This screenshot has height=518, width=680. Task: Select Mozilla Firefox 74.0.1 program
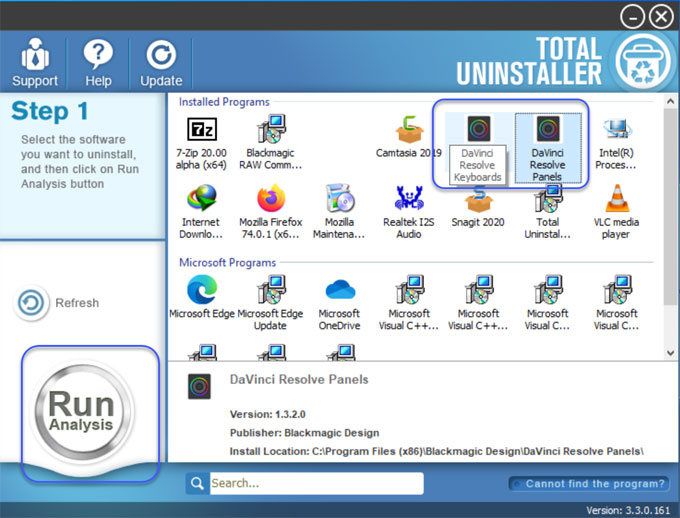[x=271, y=212]
